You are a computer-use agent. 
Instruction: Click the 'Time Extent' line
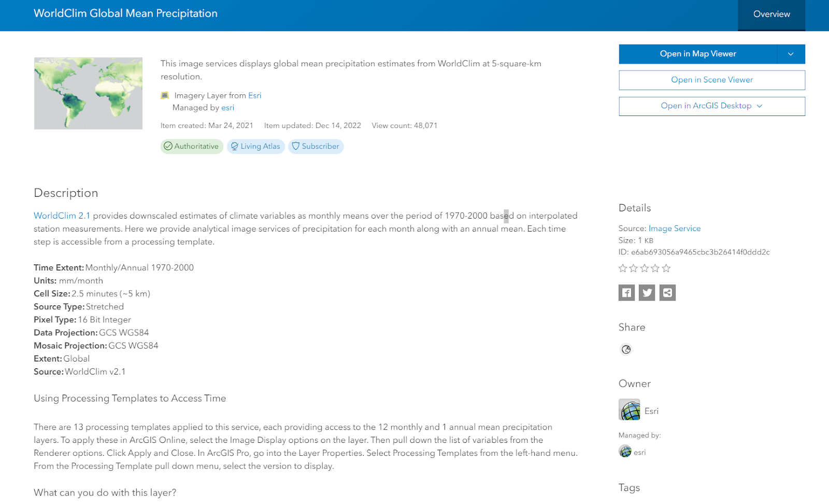click(113, 268)
